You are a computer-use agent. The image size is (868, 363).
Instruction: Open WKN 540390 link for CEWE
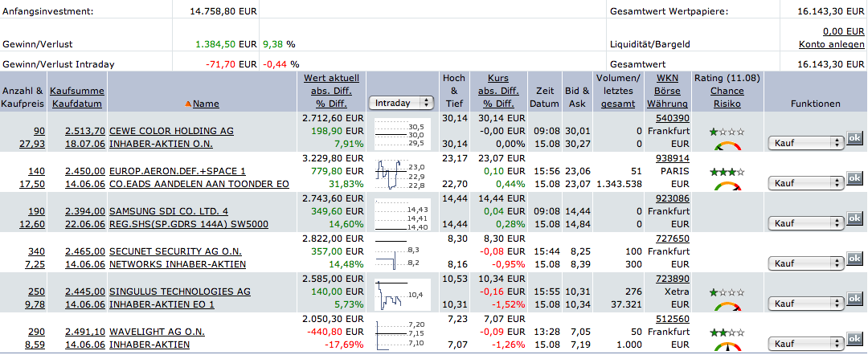coord(672,117)
